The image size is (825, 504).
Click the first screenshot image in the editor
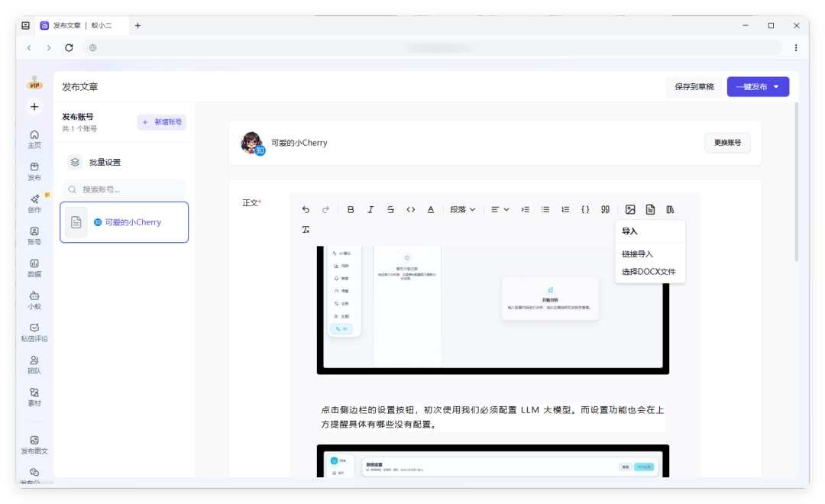493,309
